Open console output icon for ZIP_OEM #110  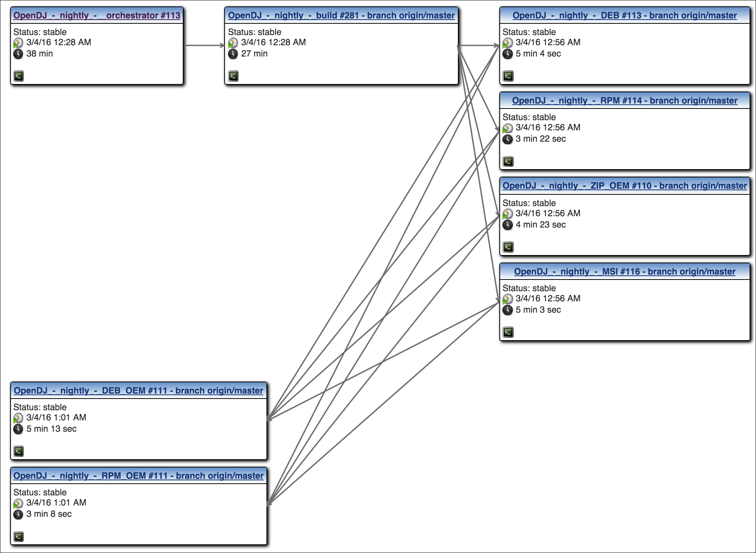tap(508, 247)
